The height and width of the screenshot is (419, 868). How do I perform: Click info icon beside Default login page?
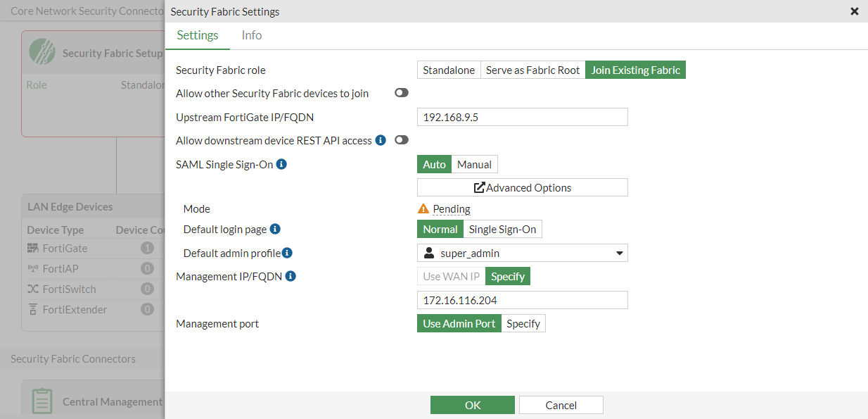coord(275,229)
